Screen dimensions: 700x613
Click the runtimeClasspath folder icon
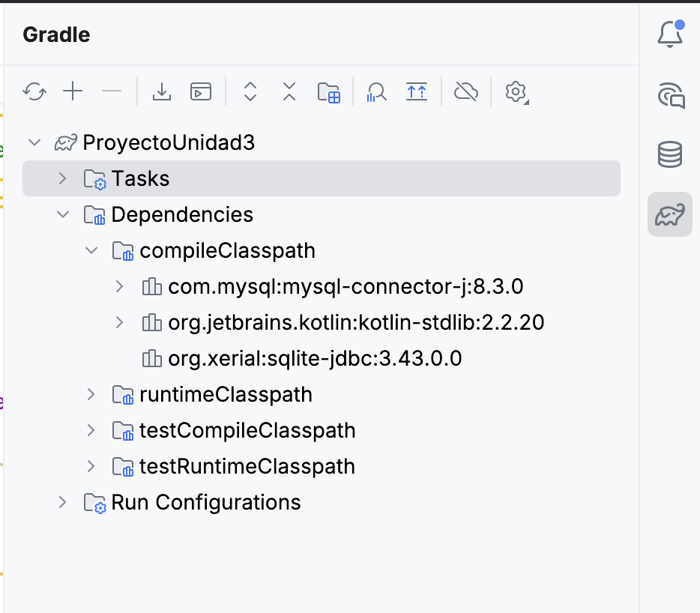123,395
